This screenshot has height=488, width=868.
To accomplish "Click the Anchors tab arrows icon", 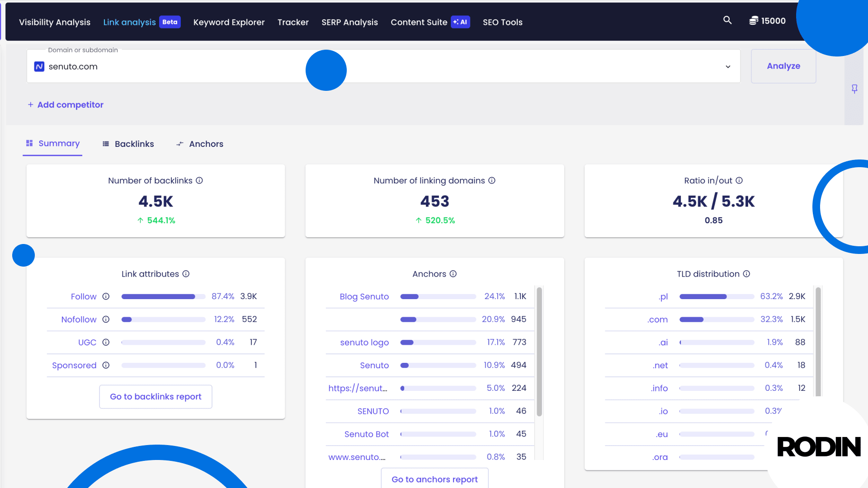I will [180, 144].
